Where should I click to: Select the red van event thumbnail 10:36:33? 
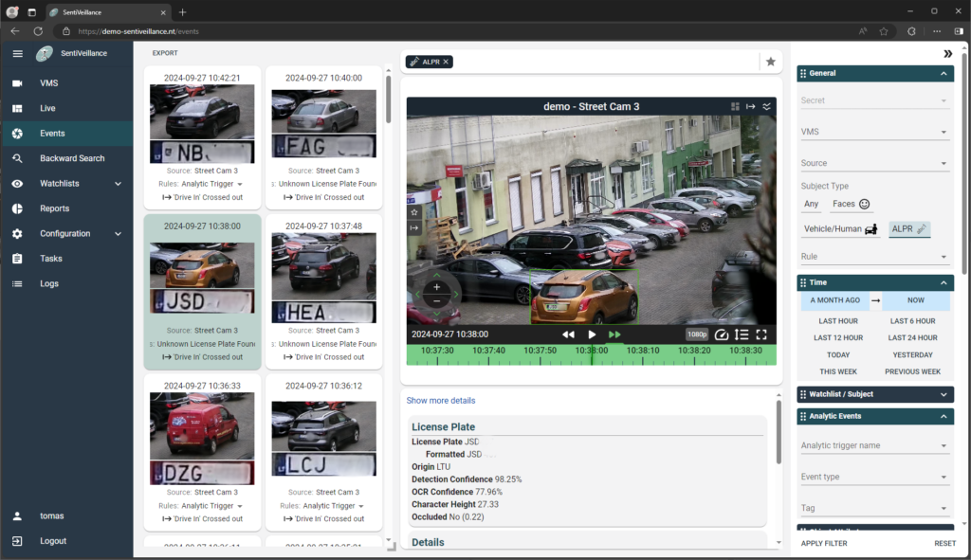tap(202, 425)
